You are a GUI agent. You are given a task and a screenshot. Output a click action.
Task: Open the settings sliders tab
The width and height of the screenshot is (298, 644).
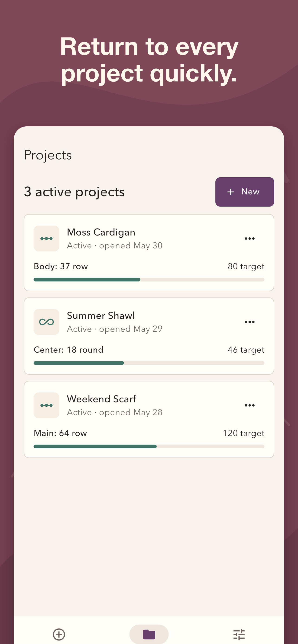pyautogui.click(x=239, y=634)
